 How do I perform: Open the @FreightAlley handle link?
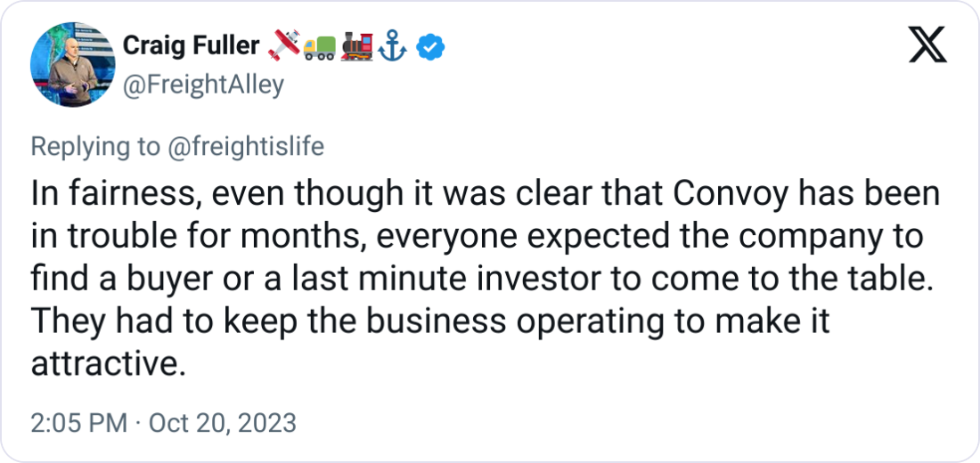pyautogui.click(x=202, y=85)
